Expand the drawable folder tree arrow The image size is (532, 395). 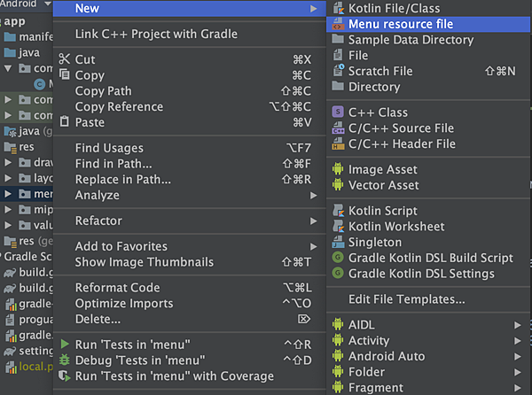click(8, 163)
